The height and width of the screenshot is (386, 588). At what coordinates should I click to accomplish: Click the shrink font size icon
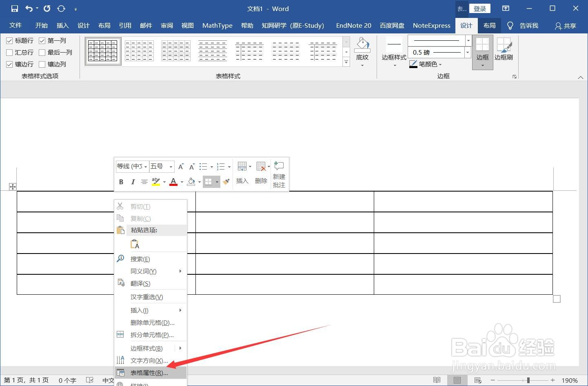[x=191, y=166]
